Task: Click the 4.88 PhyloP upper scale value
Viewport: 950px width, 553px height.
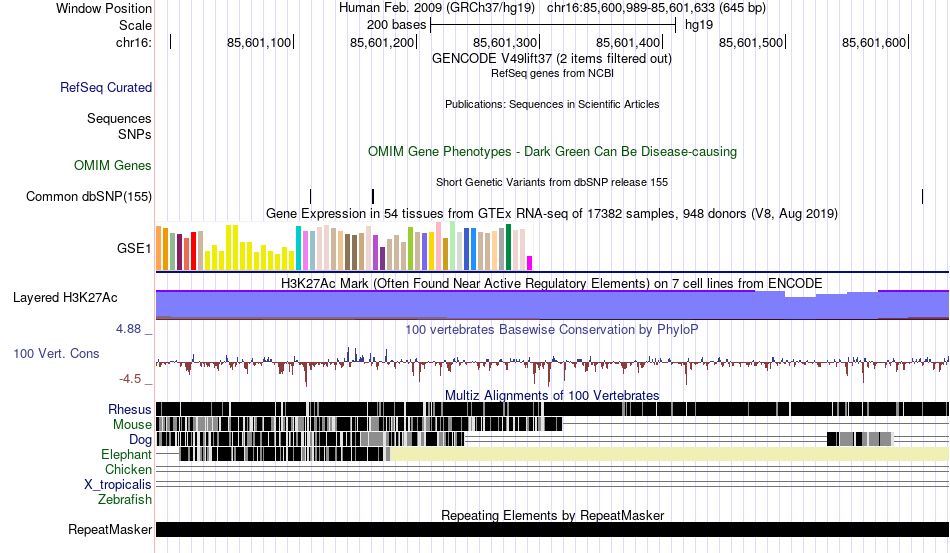Action: coord(128,329)
